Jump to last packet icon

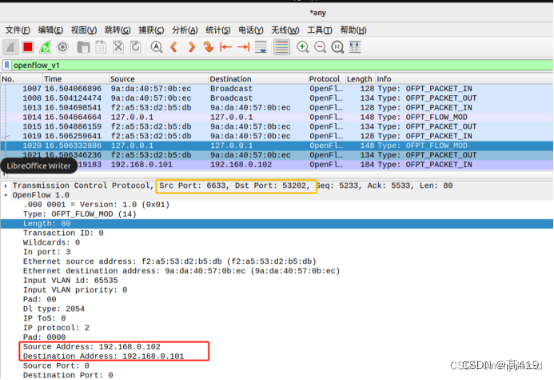pos(243,47)
